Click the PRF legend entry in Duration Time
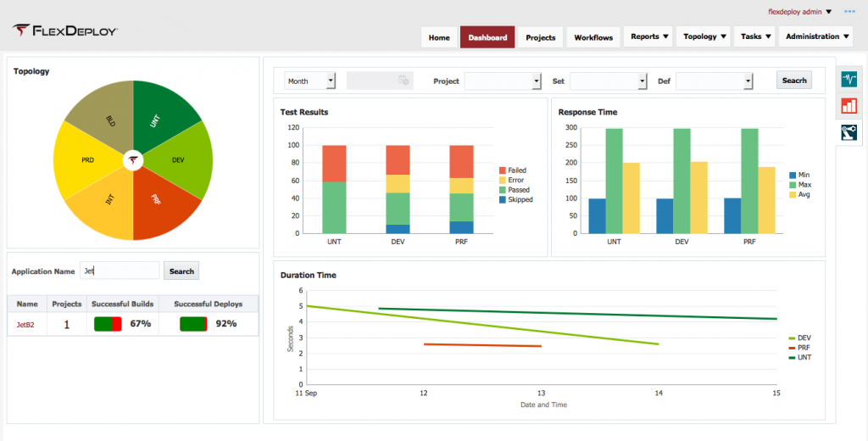 coord(799,348)
